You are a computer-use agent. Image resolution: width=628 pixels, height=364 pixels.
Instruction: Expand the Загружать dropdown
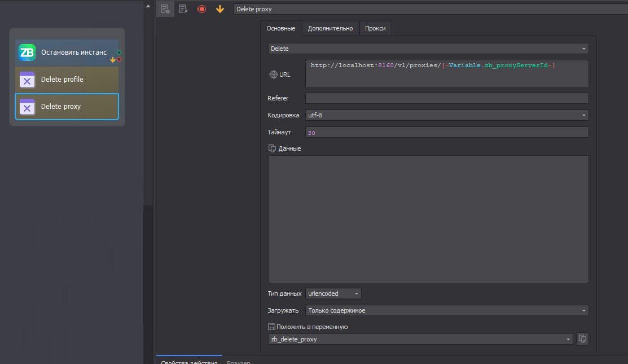pyautogui.click(x=446, y=310)
